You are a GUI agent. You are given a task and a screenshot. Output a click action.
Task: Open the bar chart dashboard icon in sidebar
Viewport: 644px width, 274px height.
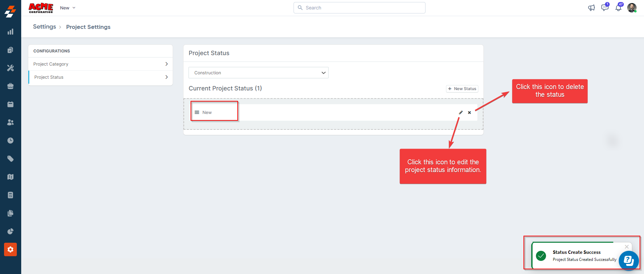(10, 32)
